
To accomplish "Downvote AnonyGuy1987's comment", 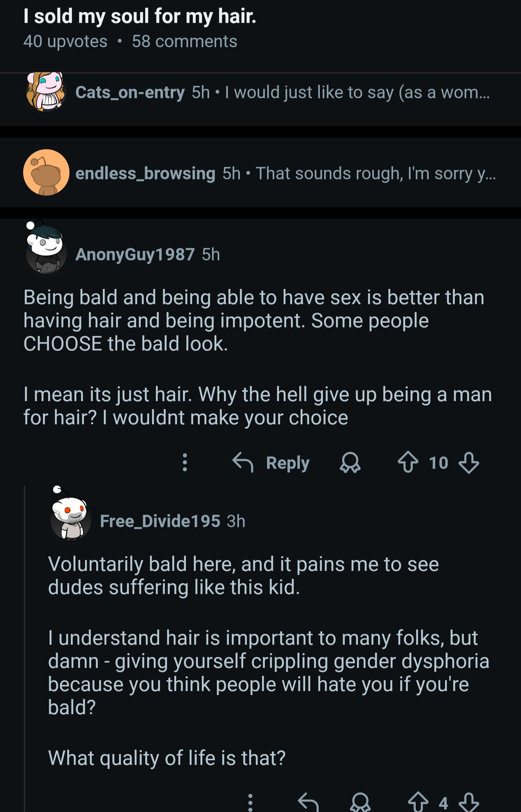I will (x=469, y=462).
